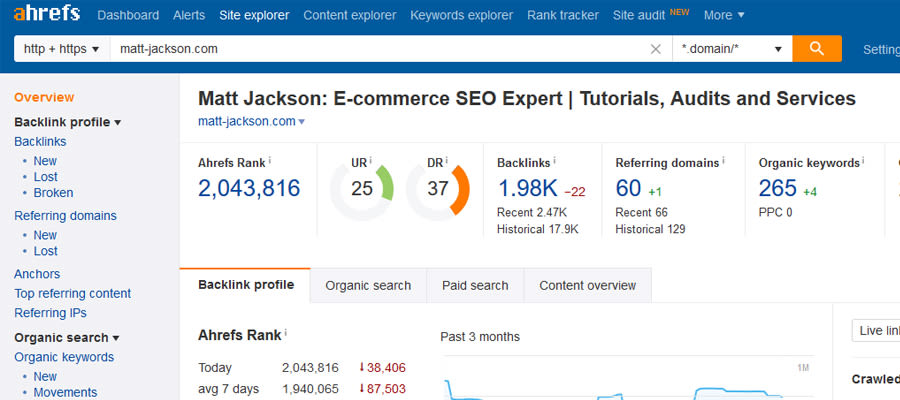Open New under Backlinks in sidebar
Viewport: 900px width, 400px height.
coord(45,161)
